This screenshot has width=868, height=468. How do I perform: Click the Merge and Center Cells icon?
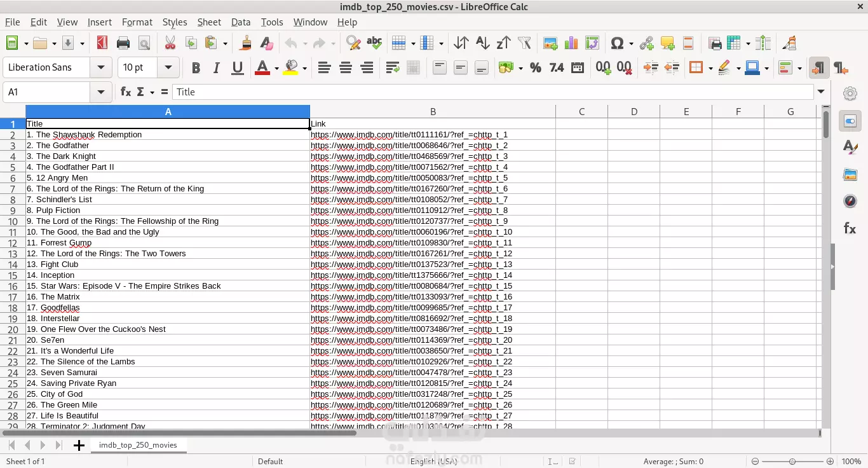413,67
